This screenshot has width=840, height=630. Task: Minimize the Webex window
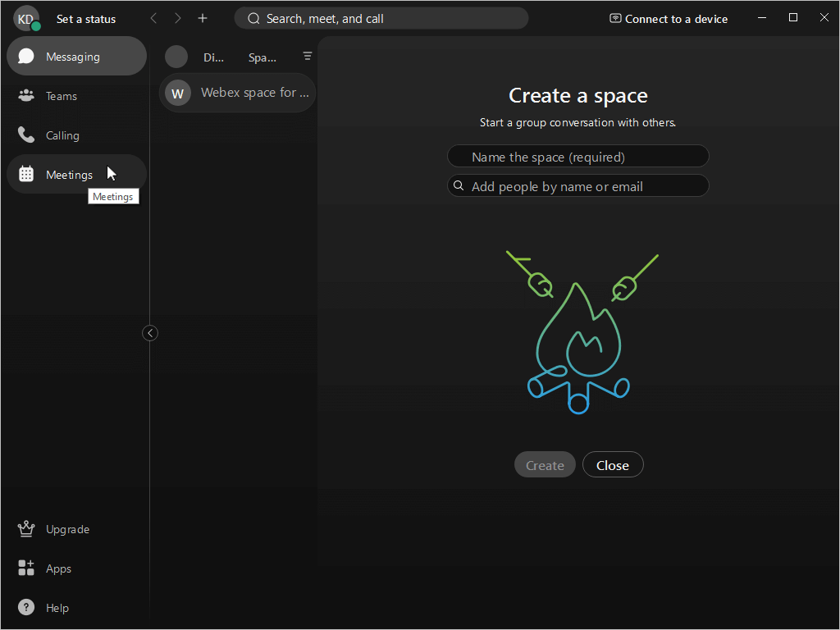[762, 18]
